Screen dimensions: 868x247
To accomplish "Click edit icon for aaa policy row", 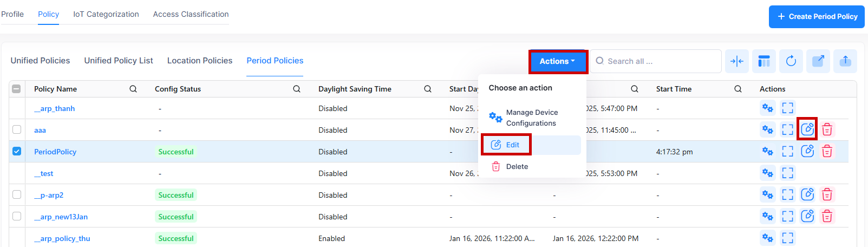I will pyautogui.click(x=807, y=129).
